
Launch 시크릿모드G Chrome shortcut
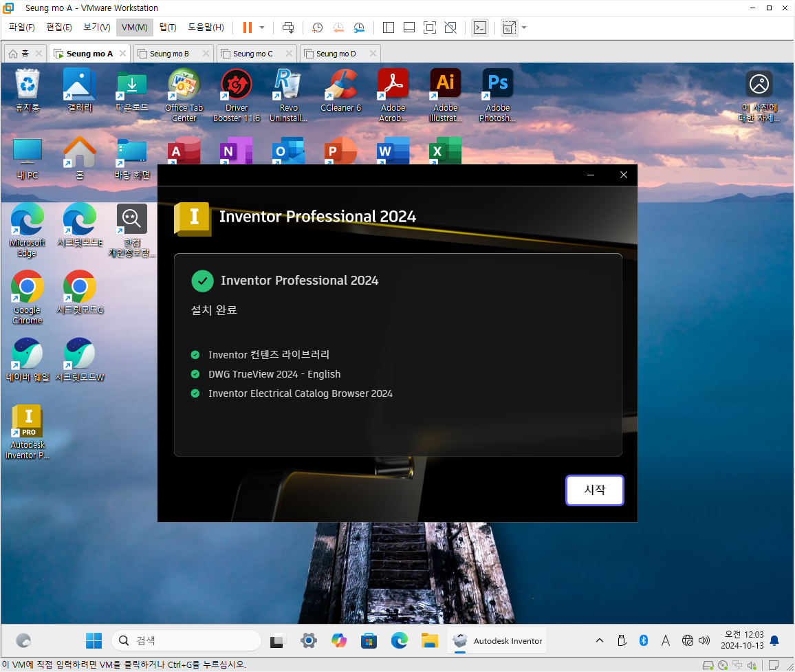pyautogui.click(x=80, y=292)
